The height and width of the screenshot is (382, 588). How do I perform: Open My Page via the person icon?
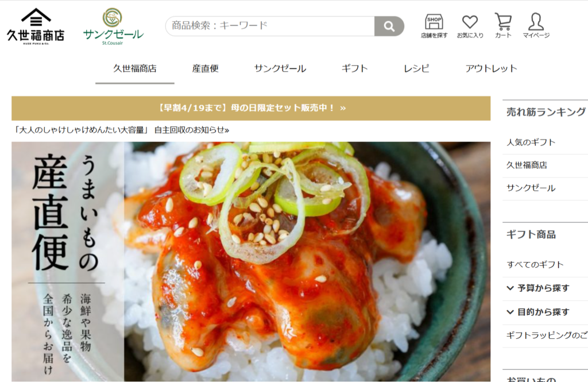(x=536, y=26)
